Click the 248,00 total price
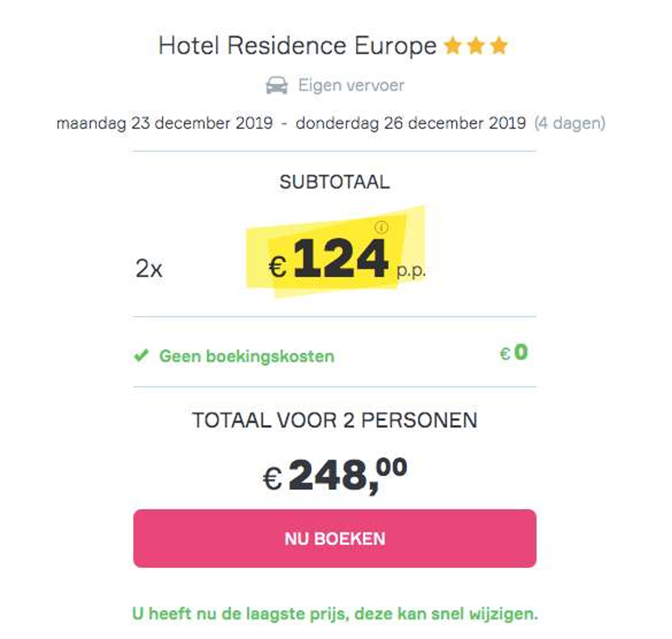The width and height of the screenshot is (672, 639). (x=348, y=475)
